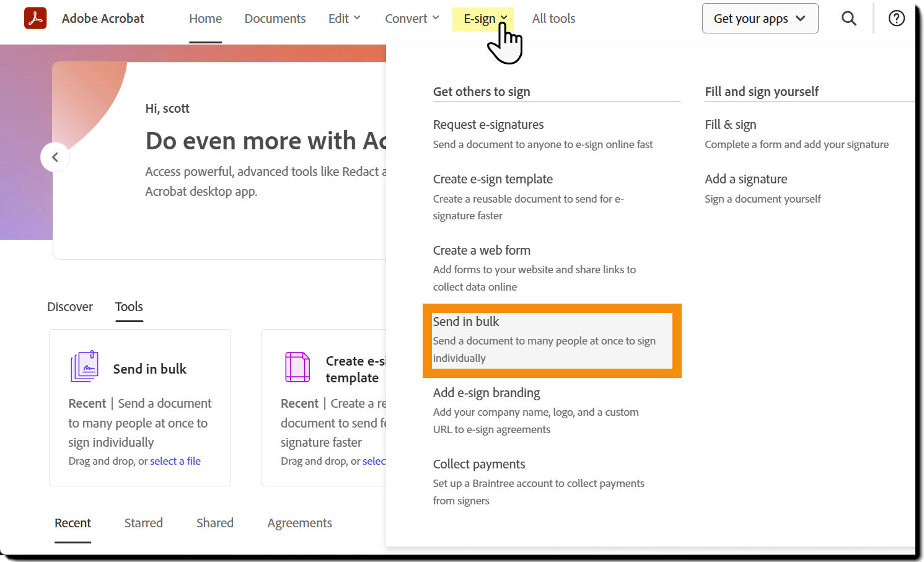Open search with the magnifier icon
Screen dimensions: 924x562
[x=849, y=19]
